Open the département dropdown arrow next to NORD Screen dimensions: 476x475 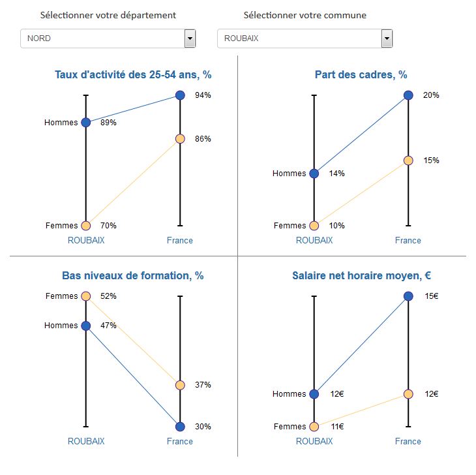click(x=190, y=38)
